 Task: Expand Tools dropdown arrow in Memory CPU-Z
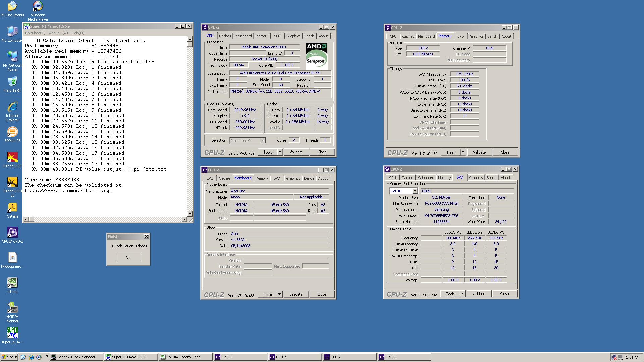pyautogui.click(x=463, y=152)
